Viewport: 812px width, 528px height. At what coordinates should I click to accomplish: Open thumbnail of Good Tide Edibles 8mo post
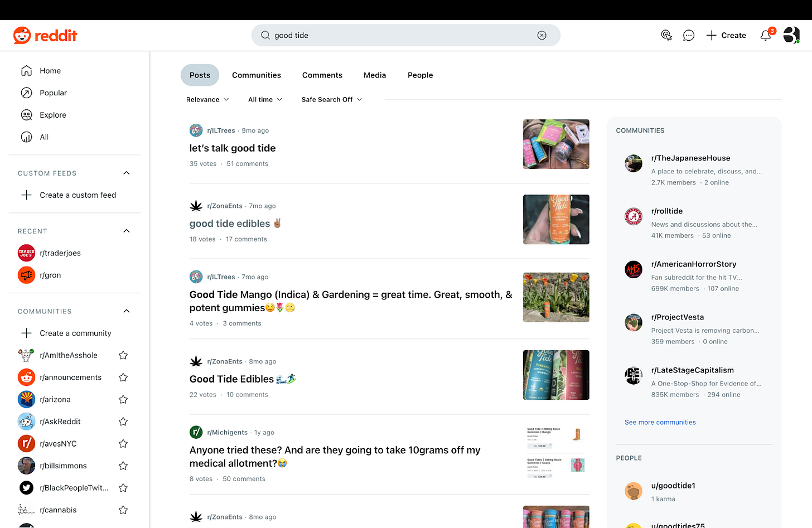pyautogui.click(x=556, y=375)
